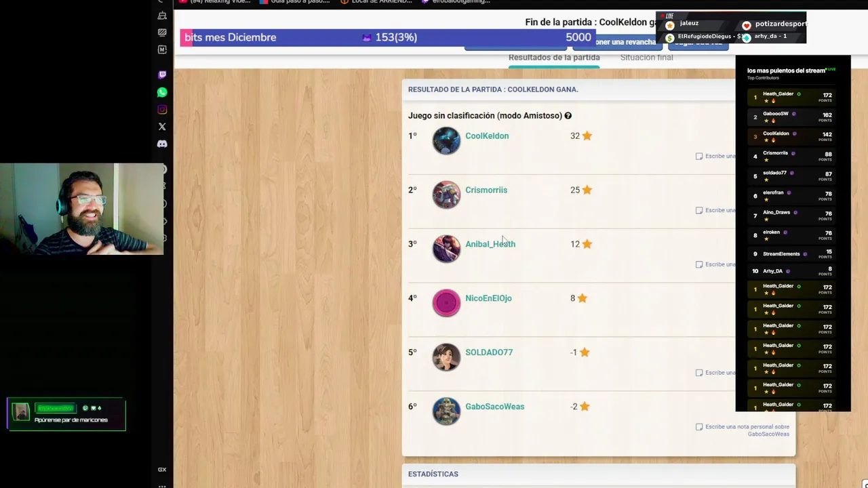
Task: Click the potizardesport name in the overlay
Action: [x=781, y=24]
